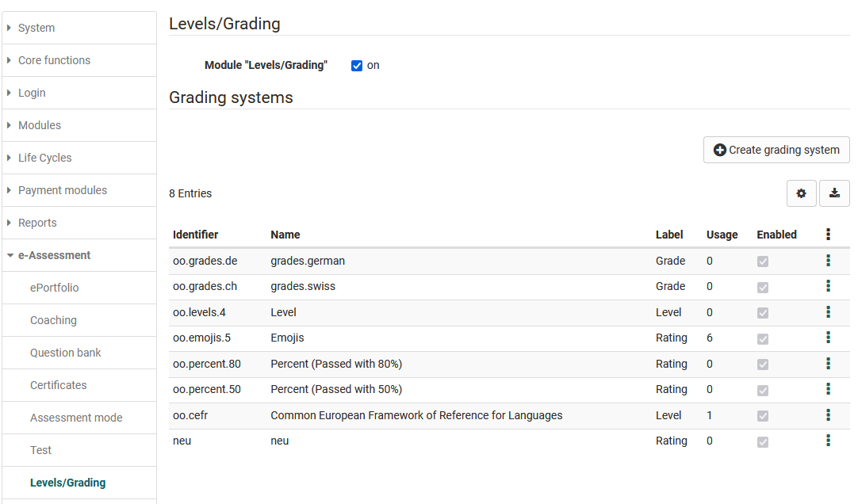This screenshot has height=504, width=858.
Task: Open actions menu for grades.swiss row
Action: (x=828, y=286)
